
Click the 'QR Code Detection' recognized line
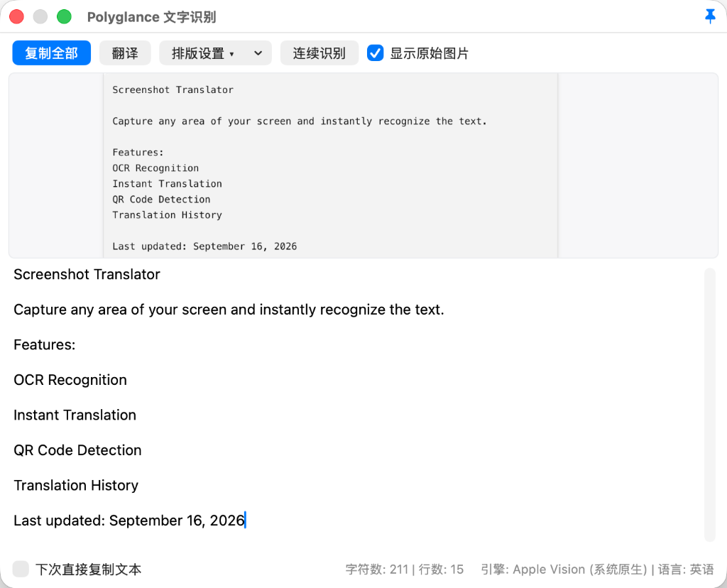[x=77, y=450]
